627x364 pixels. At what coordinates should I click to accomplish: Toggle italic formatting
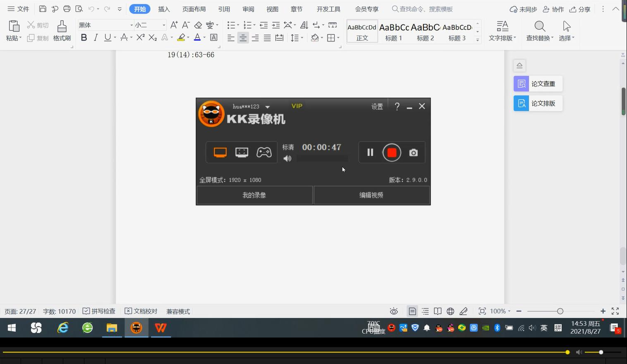click(x=96, y=38)
